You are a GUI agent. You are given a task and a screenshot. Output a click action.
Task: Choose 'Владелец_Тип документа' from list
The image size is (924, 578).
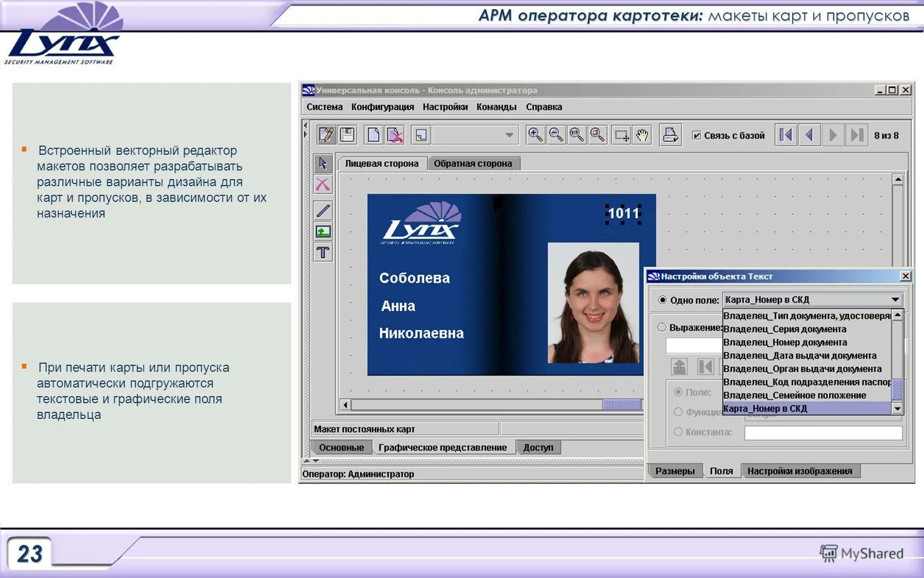[807, 316]
